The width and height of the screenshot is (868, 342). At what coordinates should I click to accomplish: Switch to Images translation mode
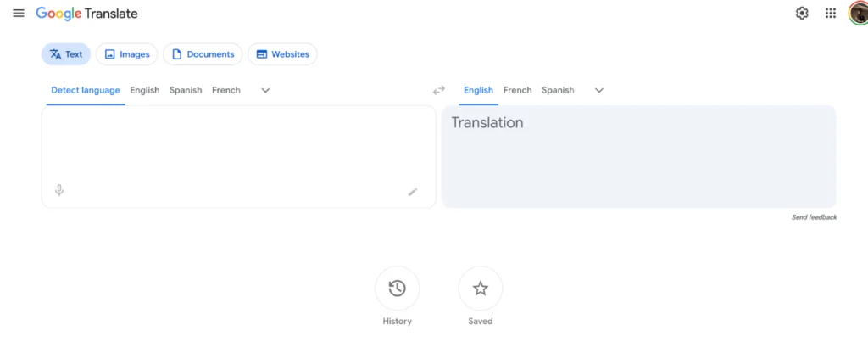tap(127, 54)
